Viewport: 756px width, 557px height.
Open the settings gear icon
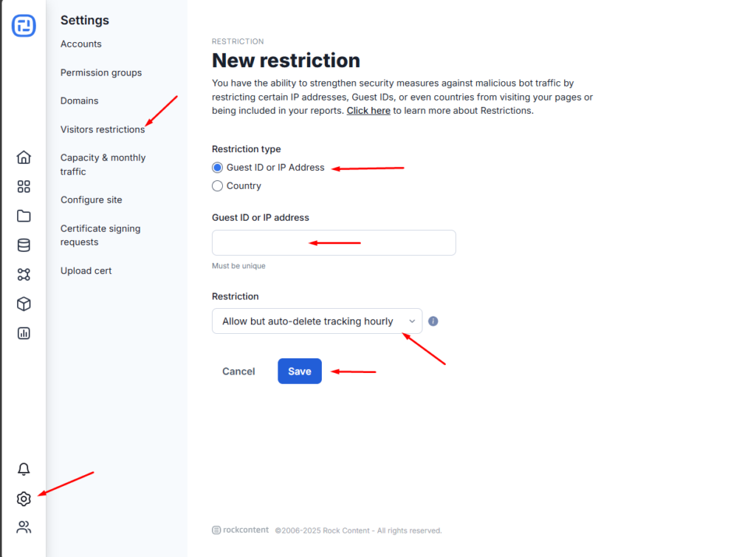click(x=24, y=499)
